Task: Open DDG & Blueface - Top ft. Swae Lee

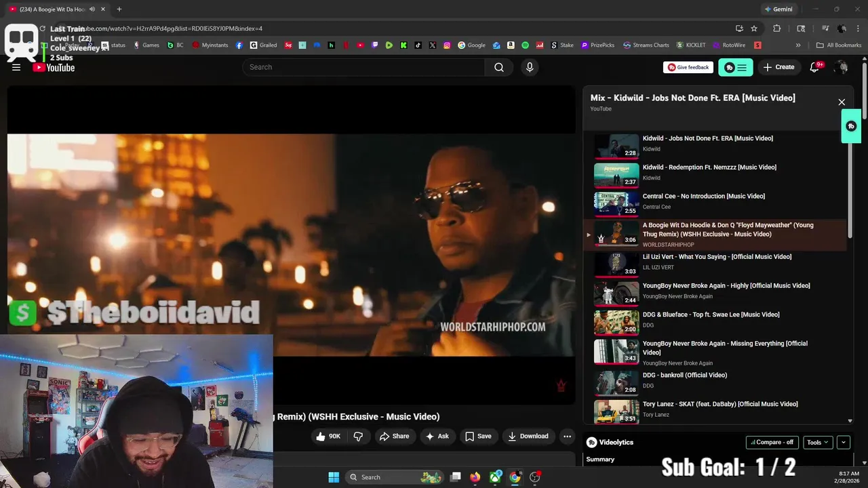Action: point(711,314)
